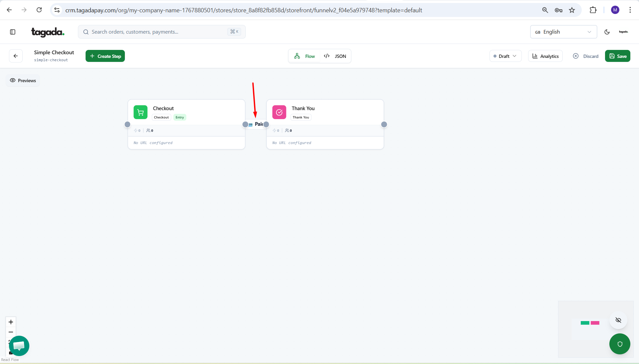Switch to the JSON view tab
This screenshot has height=364, width=639.
click(x=335, y=56)
